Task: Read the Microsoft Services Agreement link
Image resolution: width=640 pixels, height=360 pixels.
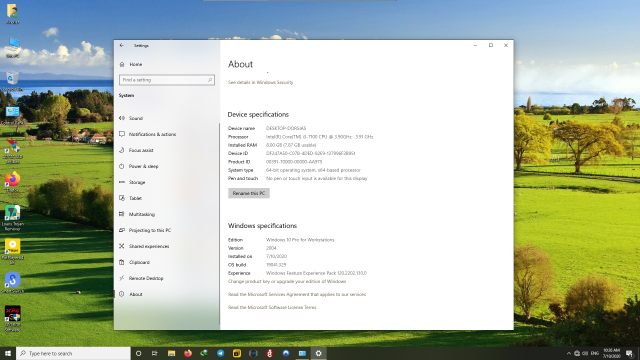Action: point(297,294)
